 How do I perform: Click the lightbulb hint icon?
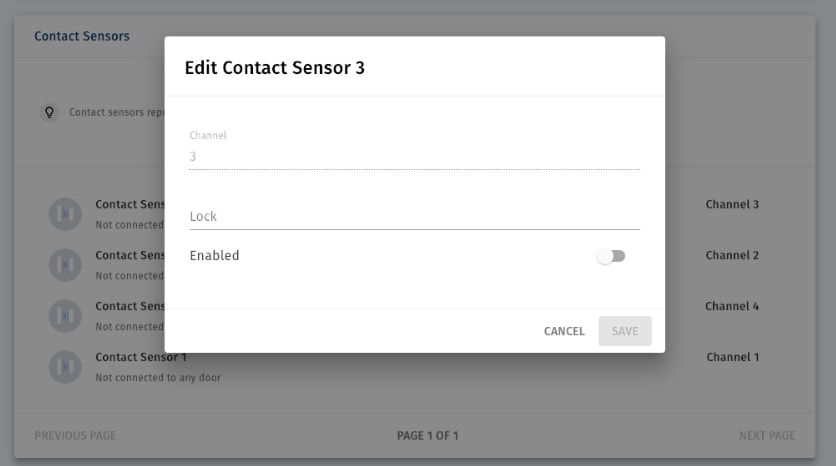click(49, 113)
